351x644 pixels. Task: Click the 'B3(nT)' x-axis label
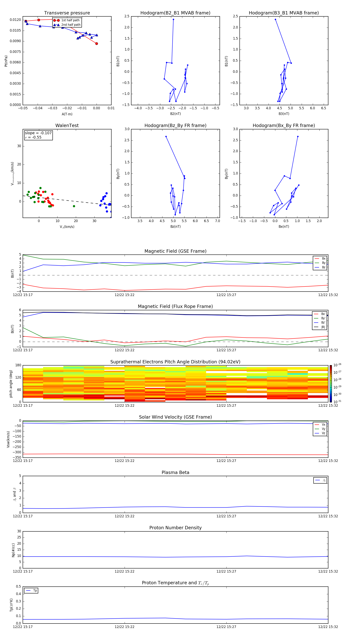[x=284, y=114]
